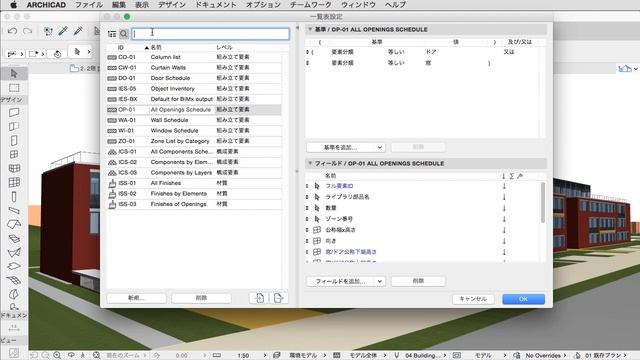Click the fit in window icon in the status bar
The height and width of the screenshot is (360, 640).
[96, 355]
